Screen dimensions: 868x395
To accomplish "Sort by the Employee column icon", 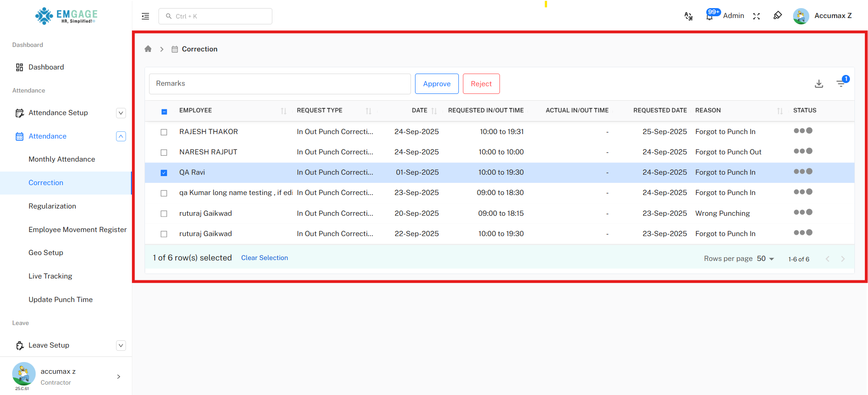I will point(284,111).
